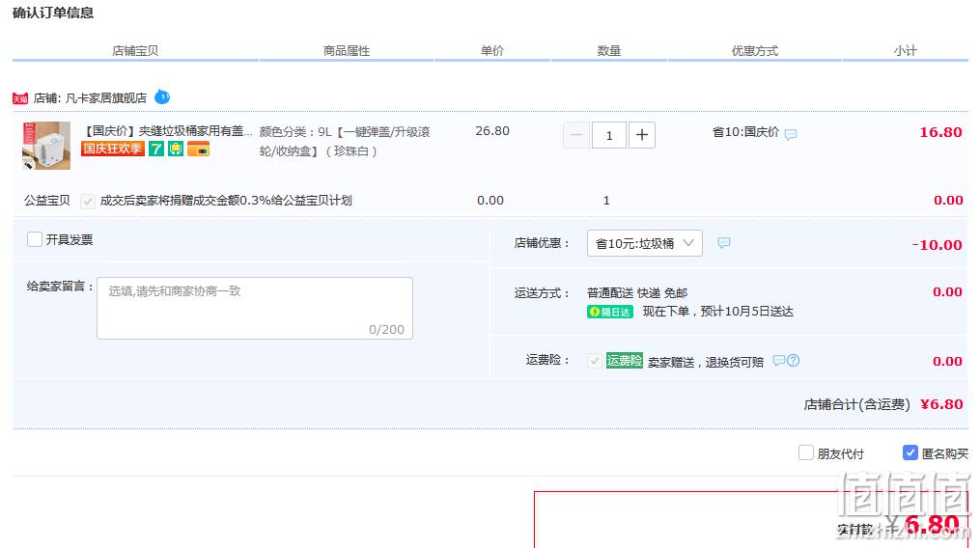Click the green 隔日达 delivery badge

pyautogui.click(x=609, y=312)
